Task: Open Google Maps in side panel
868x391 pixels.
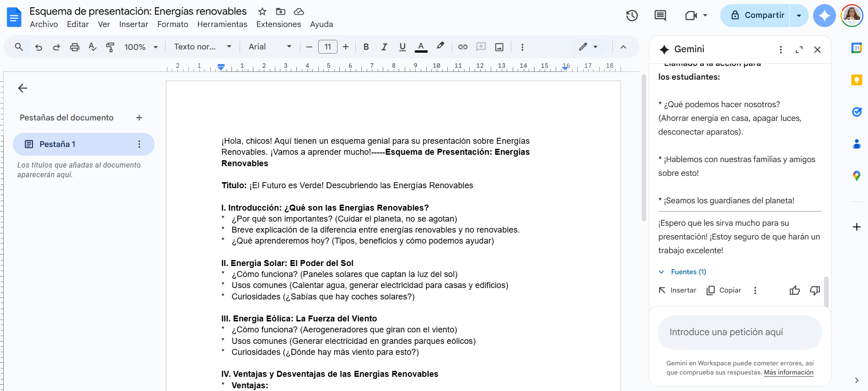Action: (857, 176)
